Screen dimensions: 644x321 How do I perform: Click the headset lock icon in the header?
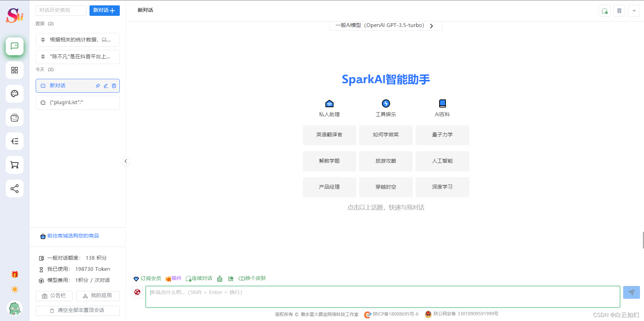coord(605,11)
